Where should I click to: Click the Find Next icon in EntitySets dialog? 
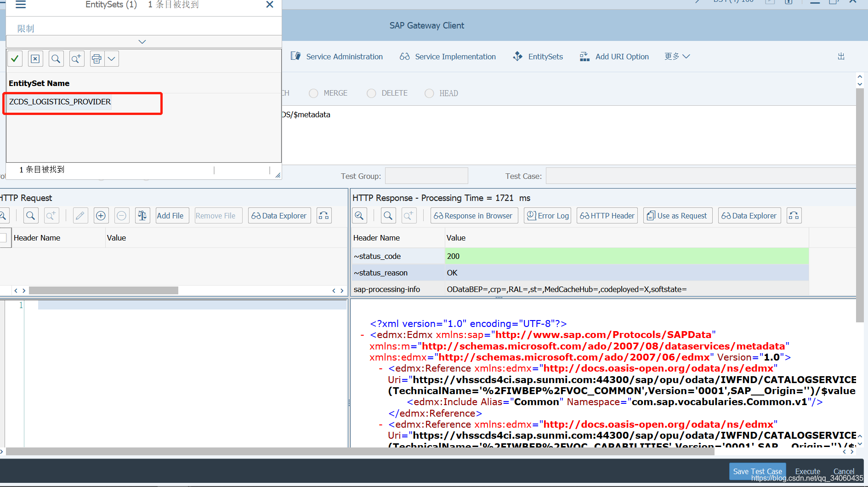tap(76, 59)
